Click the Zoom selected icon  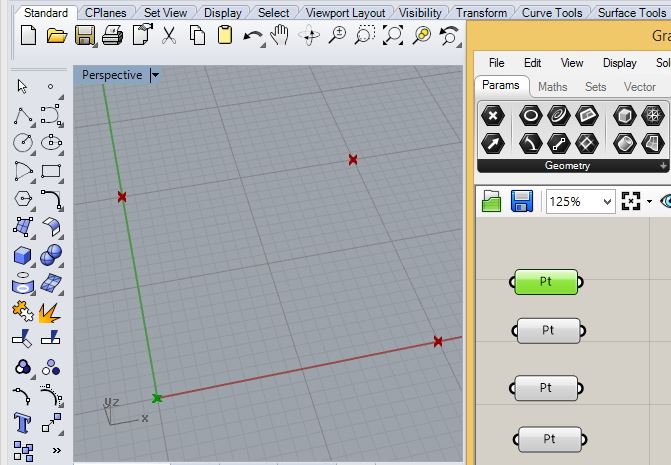pyautogui.click(x=422, y=35)
